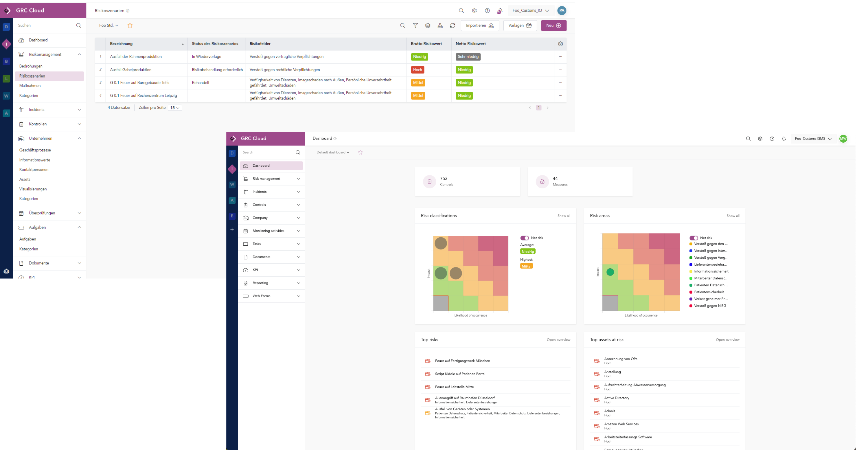The height and width of the screenshot is (450, 868).
Task: Collapse Risikomanagement section
Action: click(x=49, y=55)
